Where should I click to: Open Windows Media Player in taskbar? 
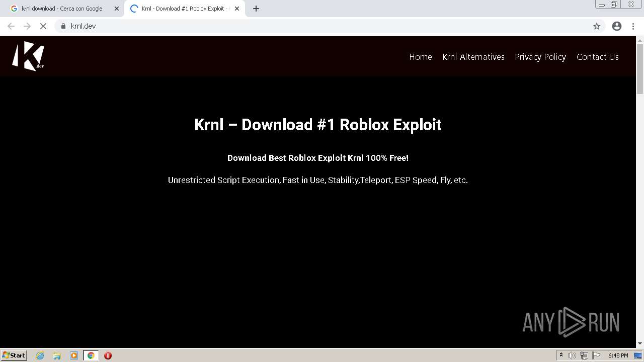pyautogui.click(x=74, y=355)
